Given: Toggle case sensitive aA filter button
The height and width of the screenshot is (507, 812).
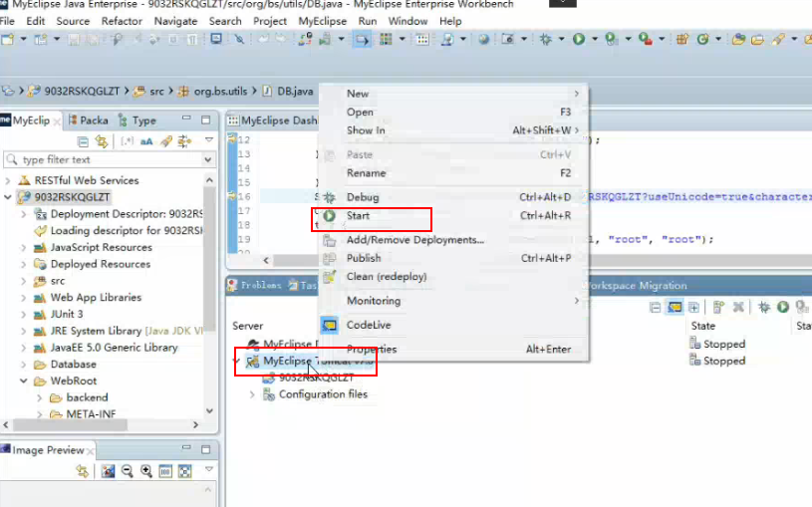Looking at the screenshot, I should coord(146,140).
